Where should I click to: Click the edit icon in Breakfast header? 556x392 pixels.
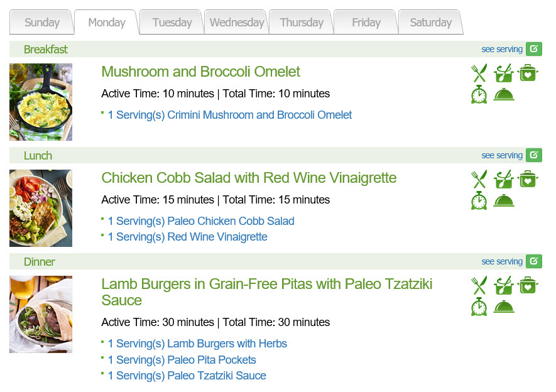pyautogui.click(x=533, y=49)
